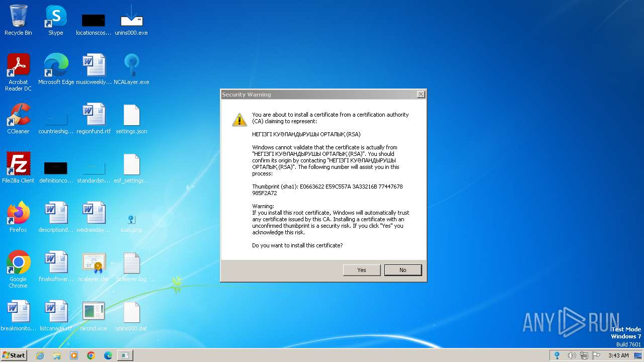Select the Firefox desktop shortcut

coord(18,218)
